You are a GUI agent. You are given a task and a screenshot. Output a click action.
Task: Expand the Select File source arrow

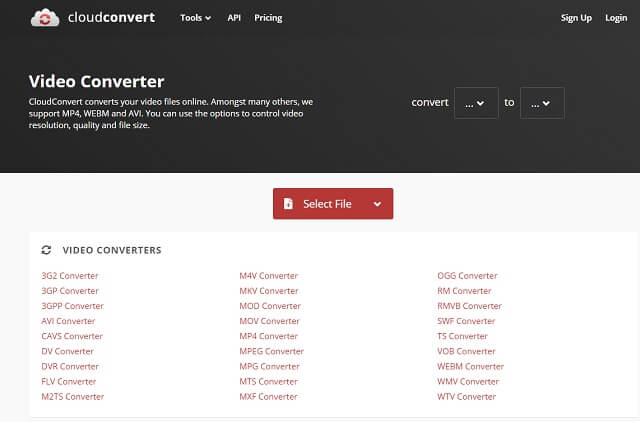click(378, 204)
